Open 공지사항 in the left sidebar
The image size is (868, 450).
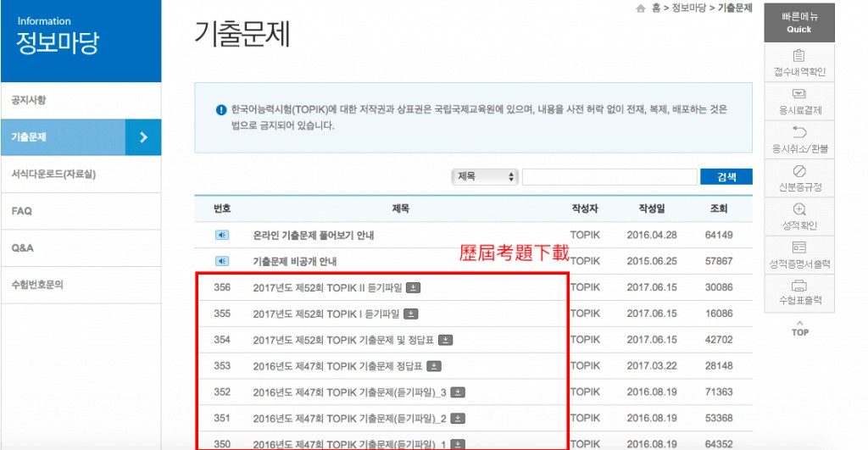point(29,101)
